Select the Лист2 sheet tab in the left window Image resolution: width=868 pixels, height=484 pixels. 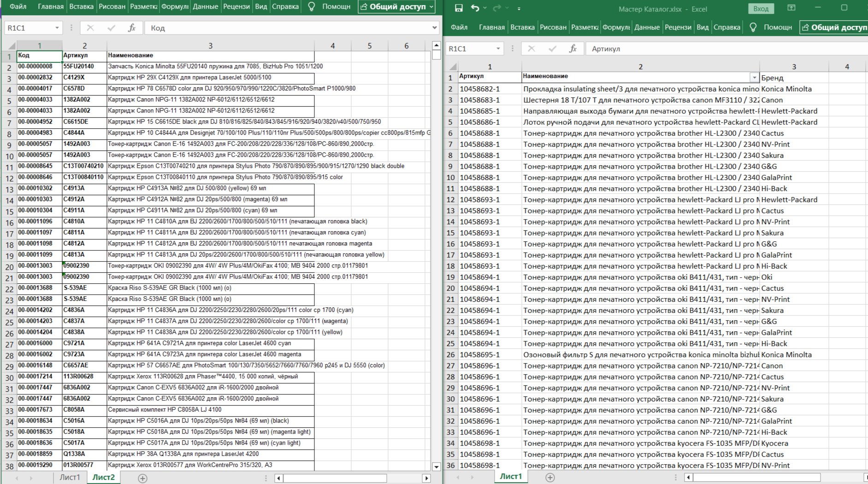[x=104, y=478]
